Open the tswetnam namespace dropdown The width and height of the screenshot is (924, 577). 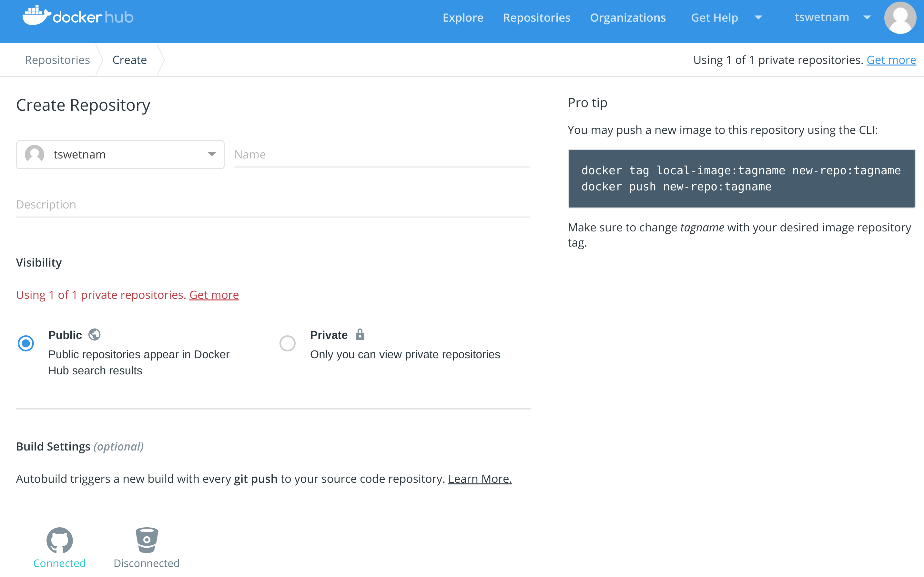[x=120, y=155]
